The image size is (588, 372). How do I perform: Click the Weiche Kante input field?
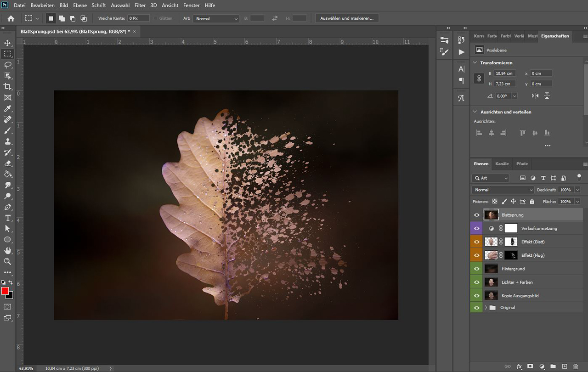(138, 18)
